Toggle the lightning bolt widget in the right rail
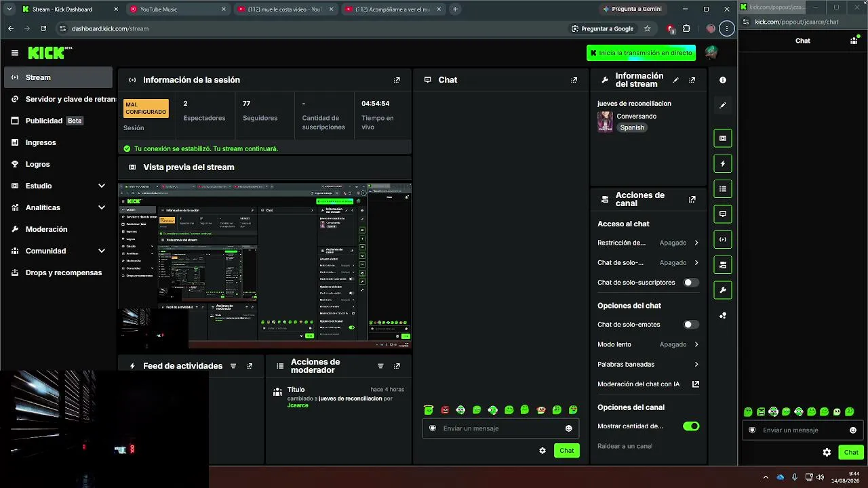 pos(723,163)
